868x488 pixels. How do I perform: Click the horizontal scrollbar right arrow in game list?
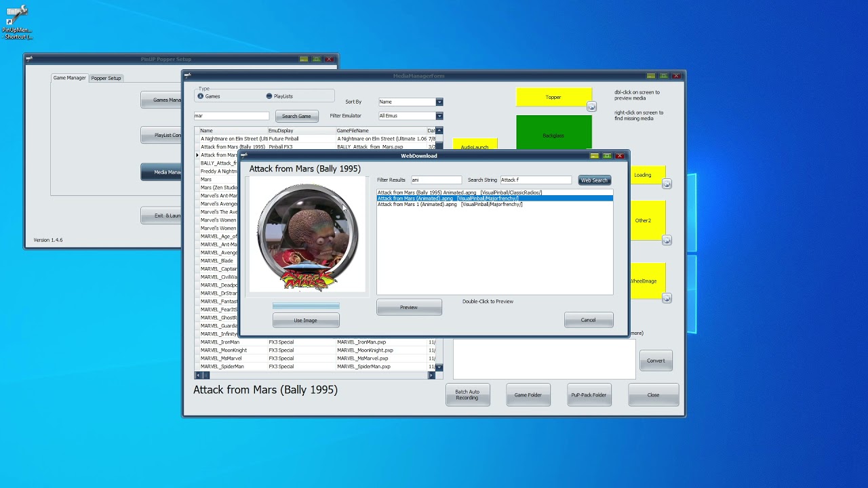[x=431, y=375]
